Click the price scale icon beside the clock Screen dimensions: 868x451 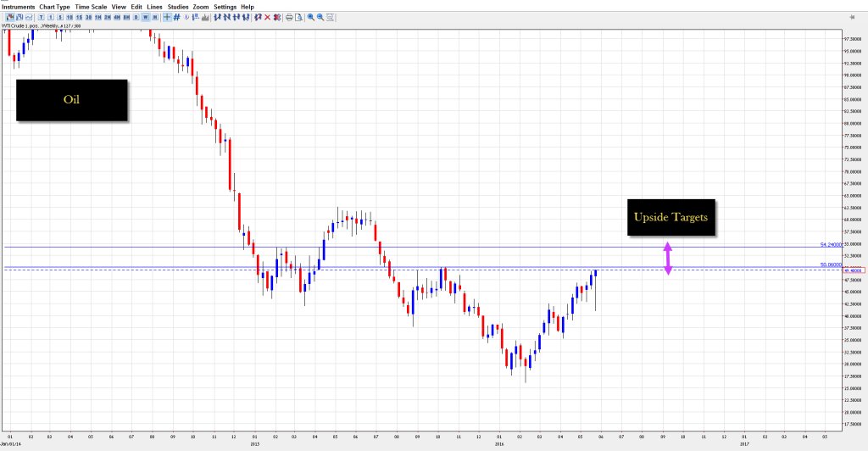pos(196,17)
